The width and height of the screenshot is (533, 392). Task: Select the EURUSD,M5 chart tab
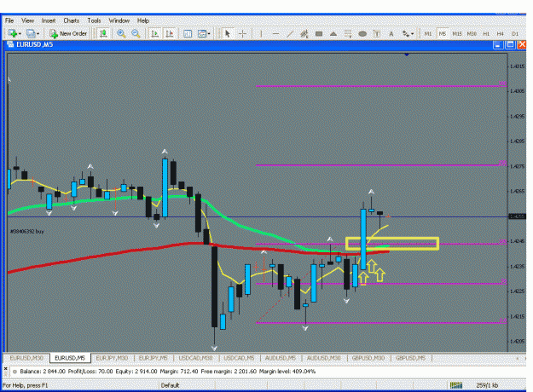[70, 358]
